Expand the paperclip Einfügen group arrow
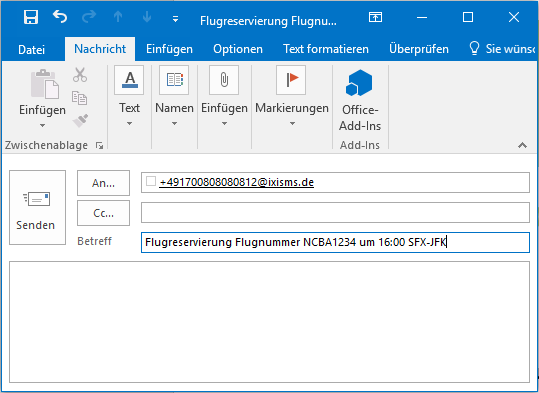Viewport: 539px width, 393px height. (x=224, y=123)
